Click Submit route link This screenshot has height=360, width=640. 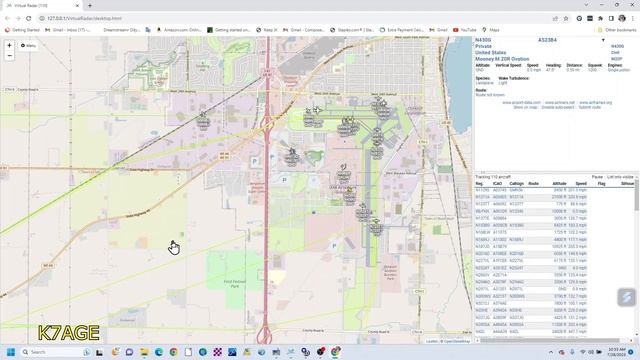tap(589, 107)
